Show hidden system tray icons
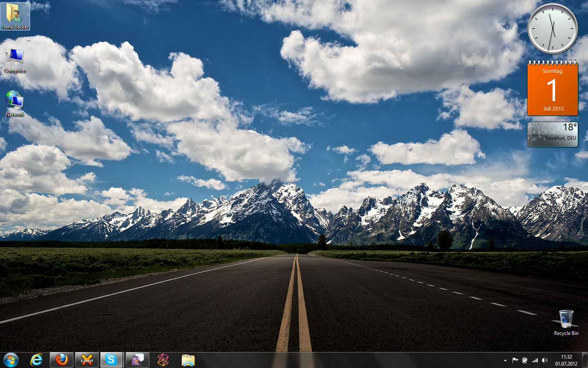 [x=505, y=360]
